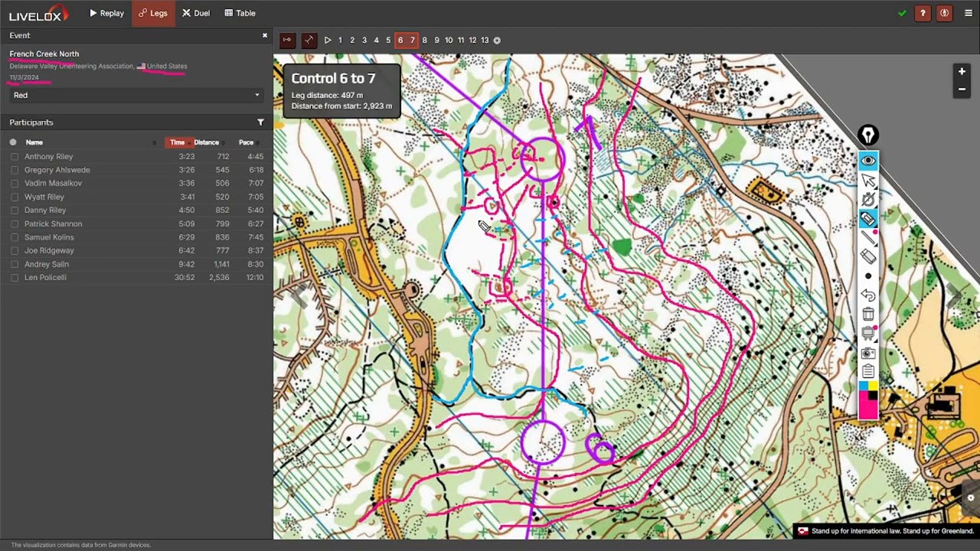Open the user account icon
This screenshot has height=551, width=980.
coord(944,13)
